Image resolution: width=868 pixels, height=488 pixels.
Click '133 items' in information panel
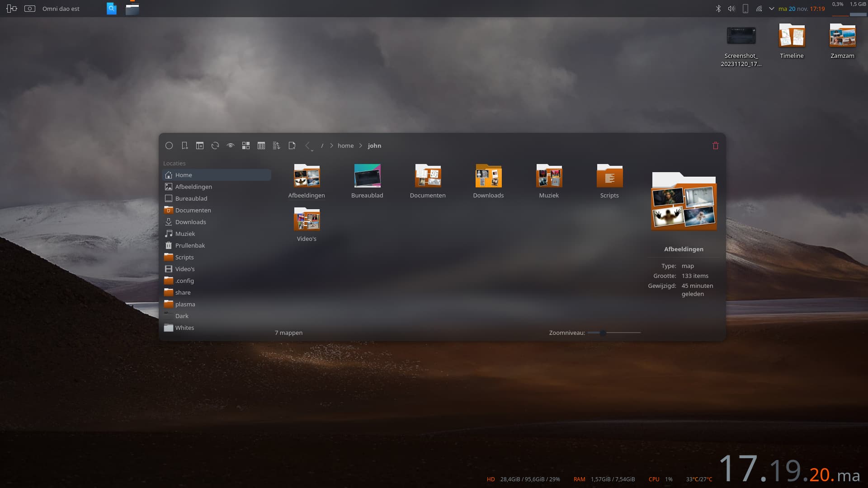coord(695,276)
